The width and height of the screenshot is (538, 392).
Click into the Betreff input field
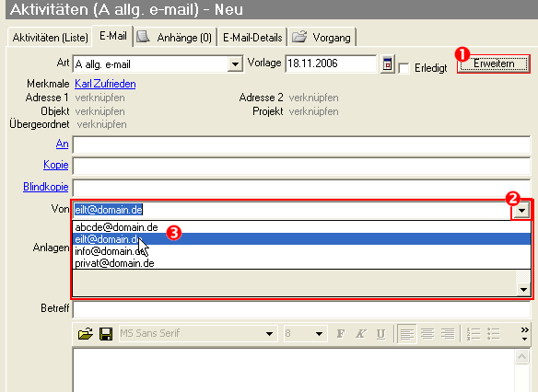(x=301, y=310)
